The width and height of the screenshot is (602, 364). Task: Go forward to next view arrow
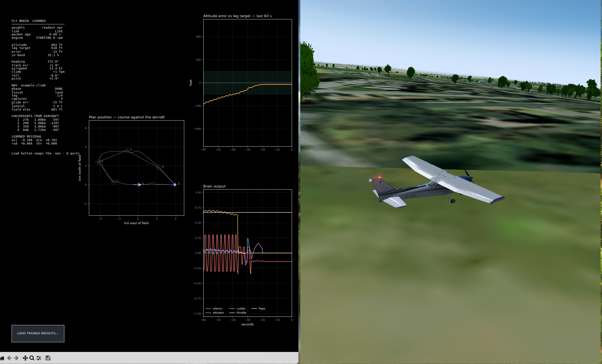click(16, 358)
